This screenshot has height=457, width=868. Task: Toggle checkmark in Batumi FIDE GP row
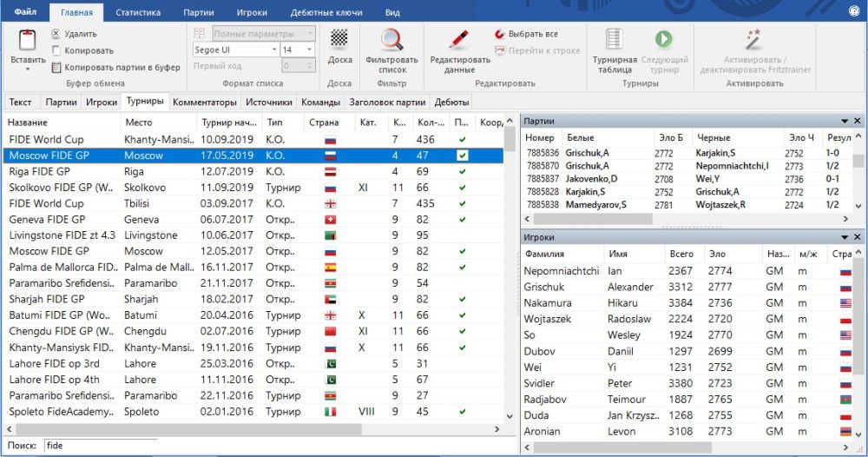pos(463,315)
